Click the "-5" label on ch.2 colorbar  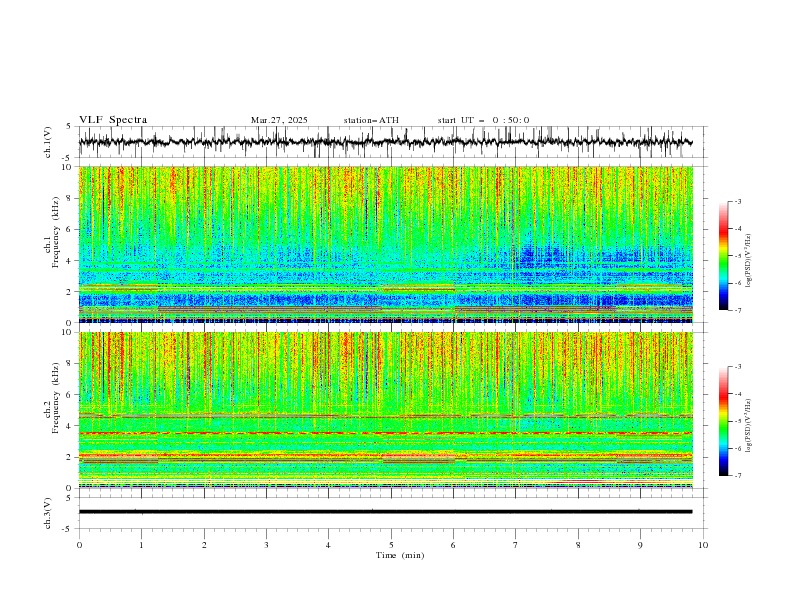point(738,421)
